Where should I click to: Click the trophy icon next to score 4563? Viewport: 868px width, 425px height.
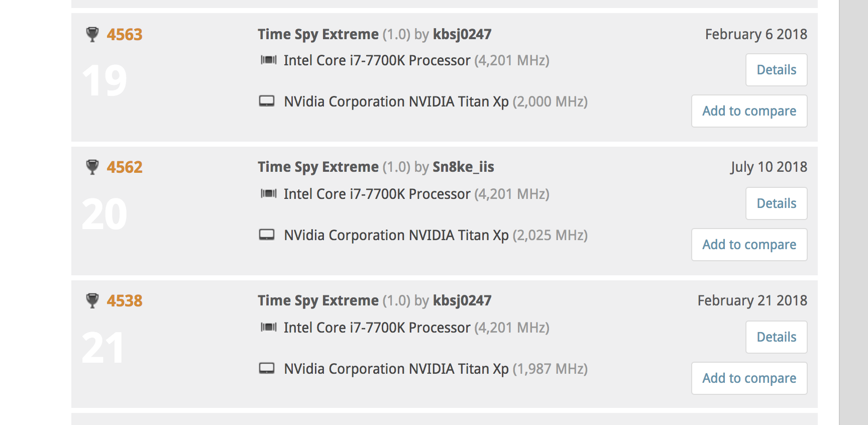click(92, 35)
